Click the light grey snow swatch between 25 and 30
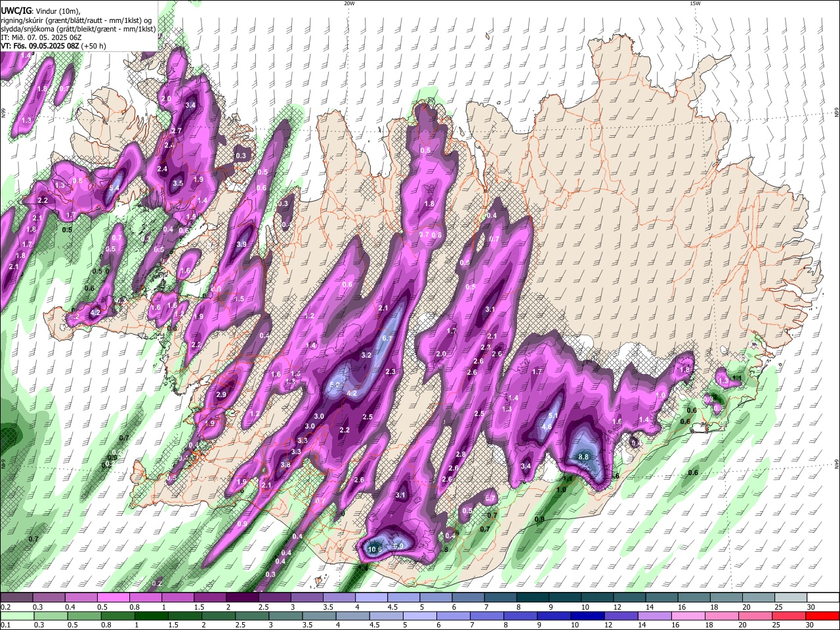Viewport: 840px width, 630px height. (x=791, y=598)
